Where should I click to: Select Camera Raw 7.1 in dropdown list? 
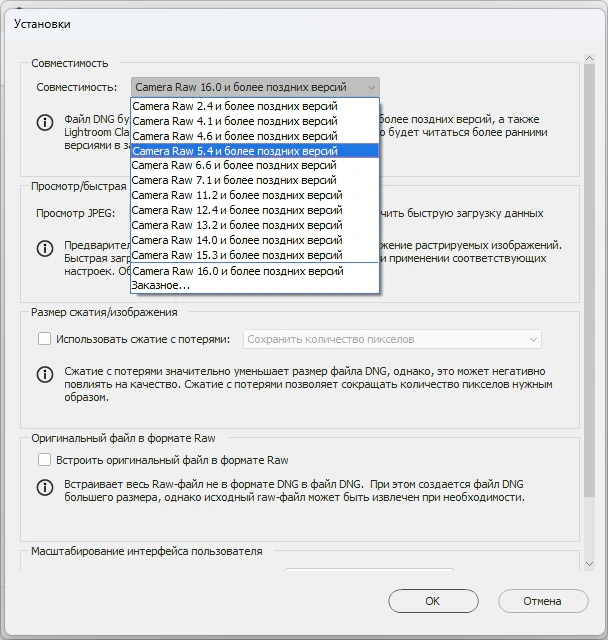(255, 180)
